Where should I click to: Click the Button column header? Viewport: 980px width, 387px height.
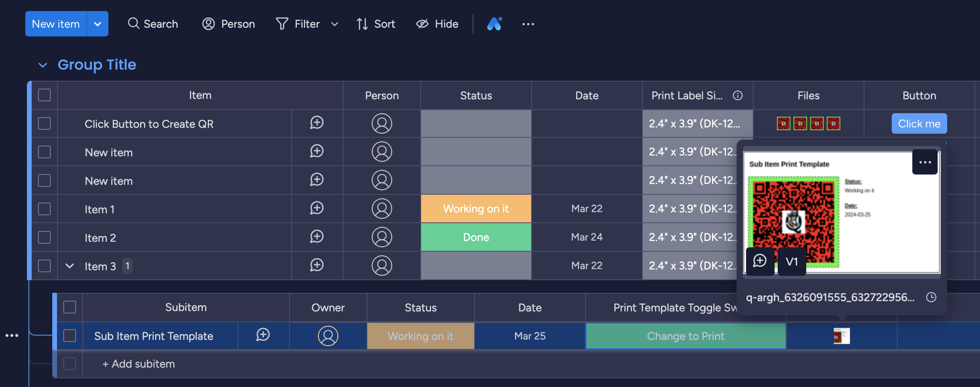click(919, 95)
